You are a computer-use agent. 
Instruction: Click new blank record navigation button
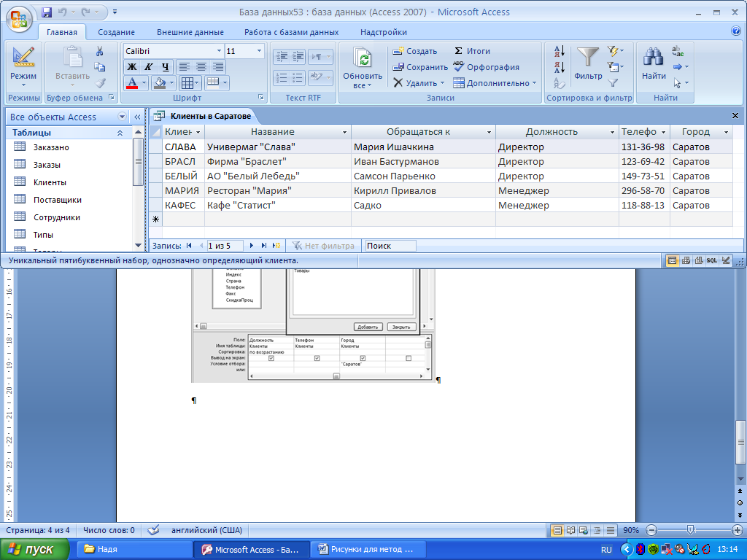click(x=276, y=246)
